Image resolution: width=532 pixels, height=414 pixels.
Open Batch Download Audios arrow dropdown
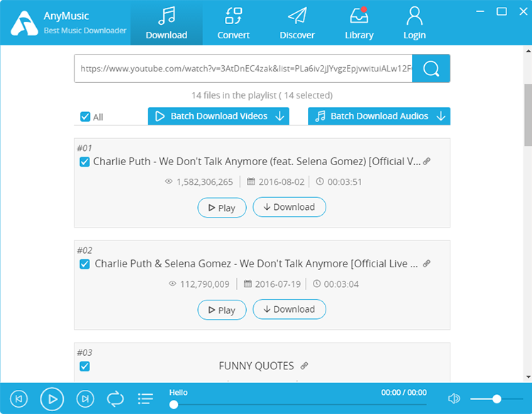point(440,116)
